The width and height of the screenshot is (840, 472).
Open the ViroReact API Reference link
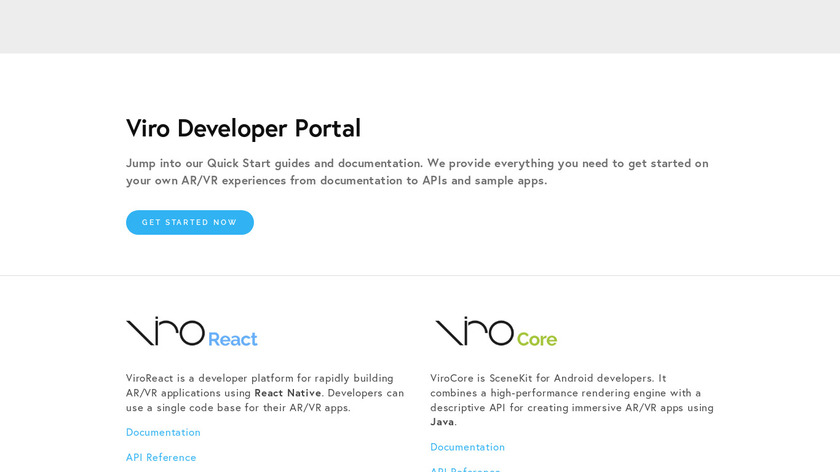pos(161,457)
